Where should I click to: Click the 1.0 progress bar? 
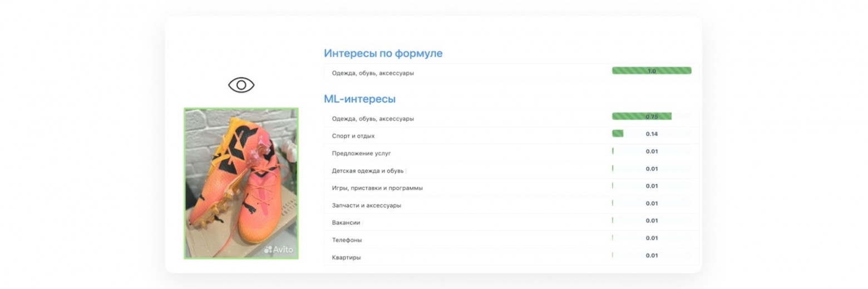[x=652, y=71]
